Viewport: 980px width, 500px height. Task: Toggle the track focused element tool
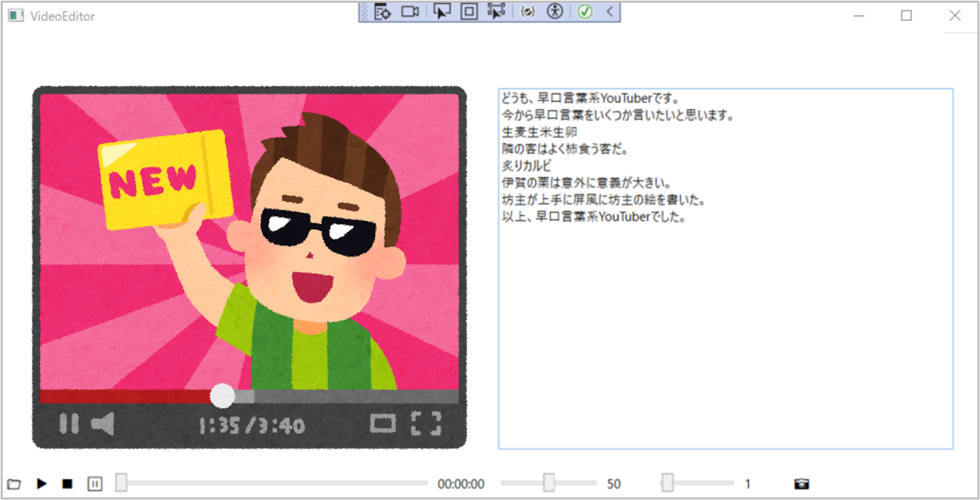(x=496, y=12)
